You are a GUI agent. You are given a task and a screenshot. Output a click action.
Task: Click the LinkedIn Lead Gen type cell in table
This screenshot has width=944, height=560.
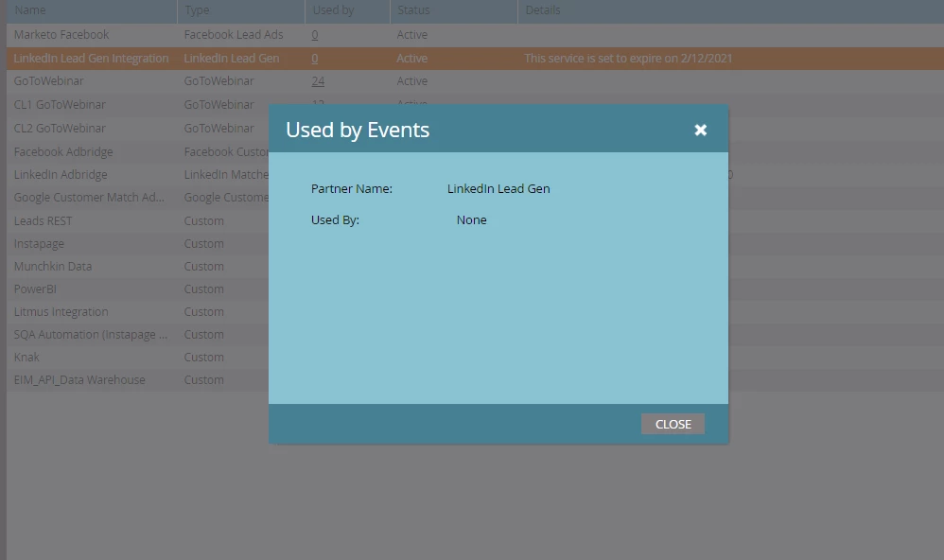point(232,59)
